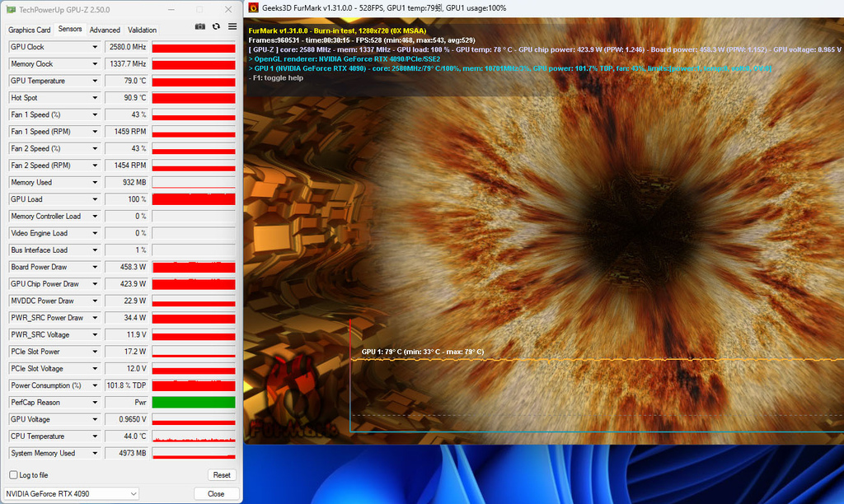
Task: Click the Fan 1 Speed 1459 RPM value
Action: (126, 131)
